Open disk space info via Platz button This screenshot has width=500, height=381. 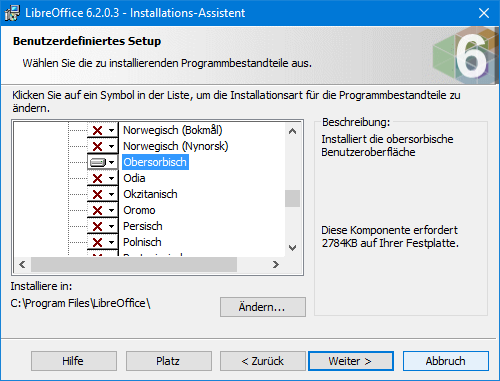pos(169,361)
